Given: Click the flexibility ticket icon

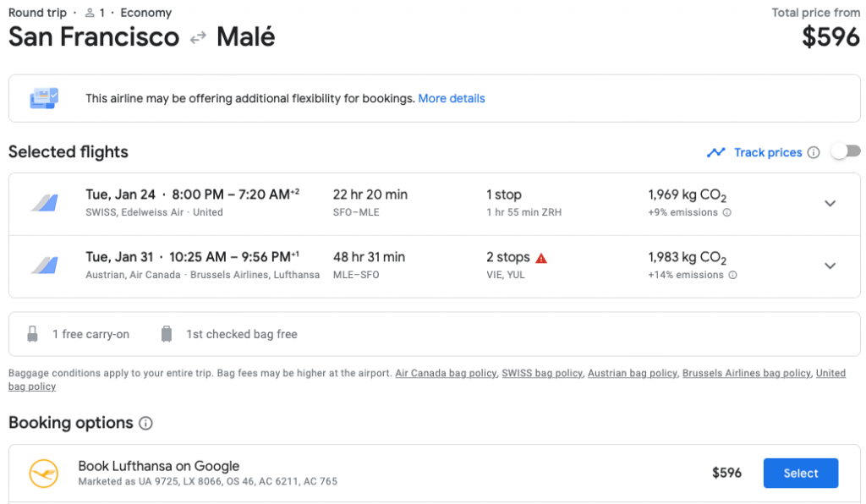Looking at the screenshot, I should (x=44, y=98).
